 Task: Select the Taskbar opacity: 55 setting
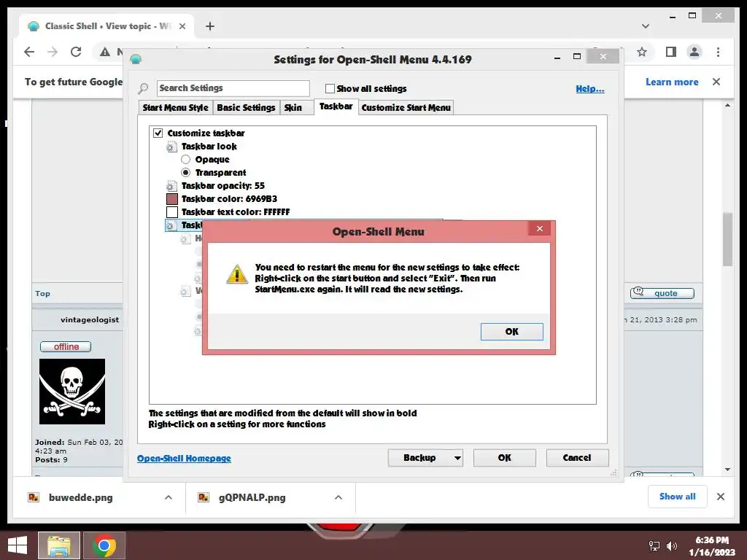tap(223, 186)
